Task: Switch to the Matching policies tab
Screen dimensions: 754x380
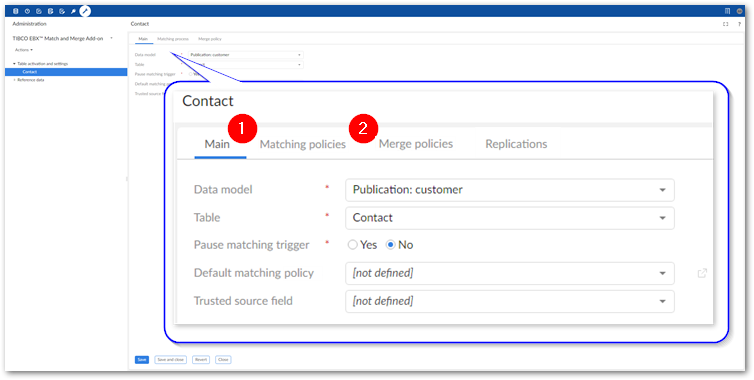Action: (x=302, y=144)
